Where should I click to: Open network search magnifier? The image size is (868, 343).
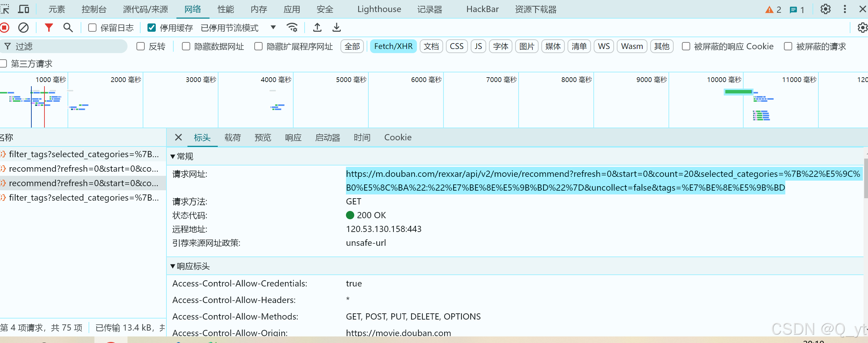pyautogui.click(x=68, y=28)
